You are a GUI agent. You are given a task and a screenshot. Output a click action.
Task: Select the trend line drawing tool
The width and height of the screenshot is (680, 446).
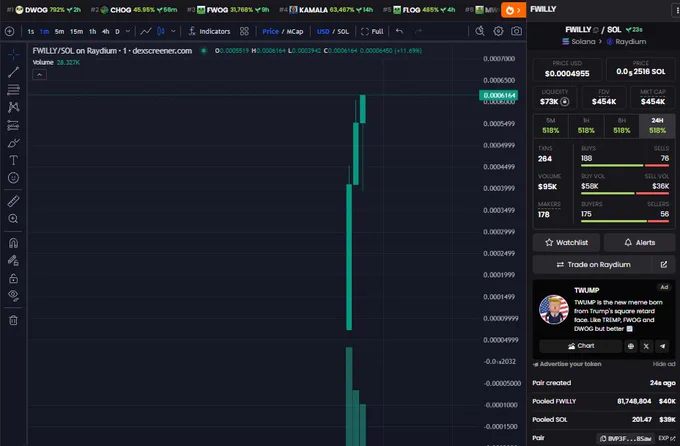(x=13, y=72)
